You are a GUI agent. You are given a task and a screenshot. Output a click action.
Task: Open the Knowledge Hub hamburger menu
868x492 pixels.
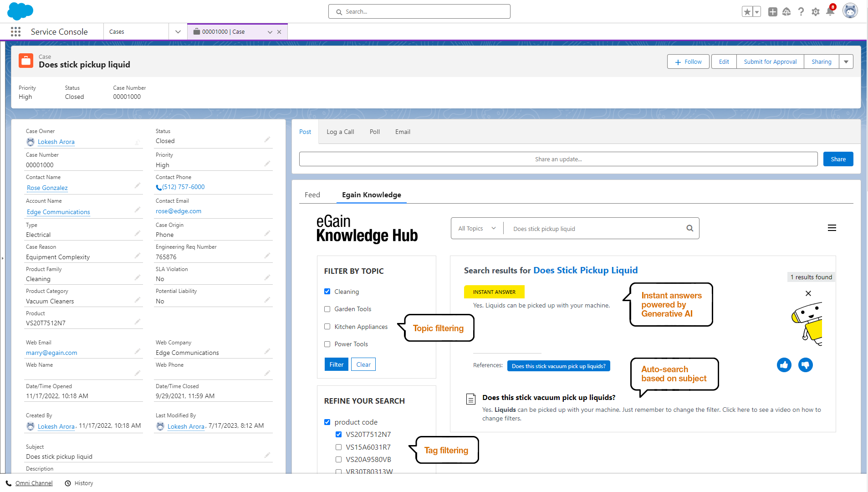[832, 228]
